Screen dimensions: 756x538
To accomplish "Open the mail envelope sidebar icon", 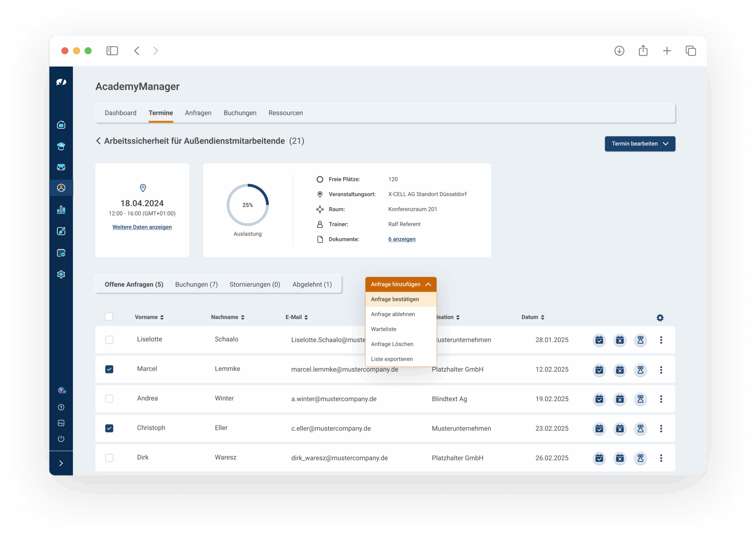I will point(61,167).
